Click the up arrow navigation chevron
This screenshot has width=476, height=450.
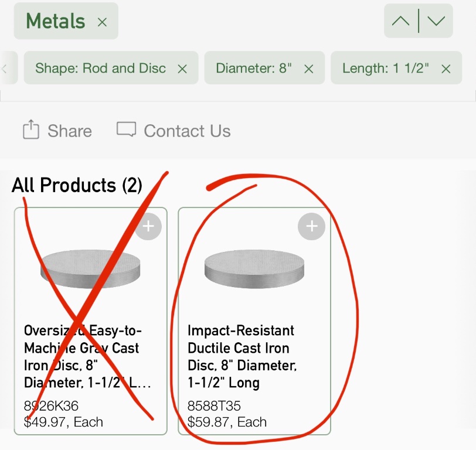pyautogui.click(x=401, y=21)
